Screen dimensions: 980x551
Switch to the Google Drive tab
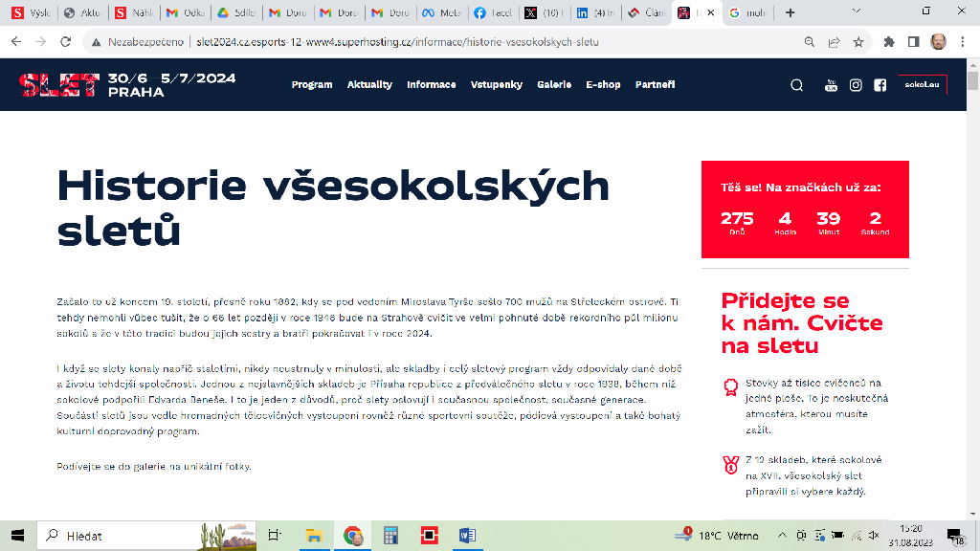[x=235, y=12]
